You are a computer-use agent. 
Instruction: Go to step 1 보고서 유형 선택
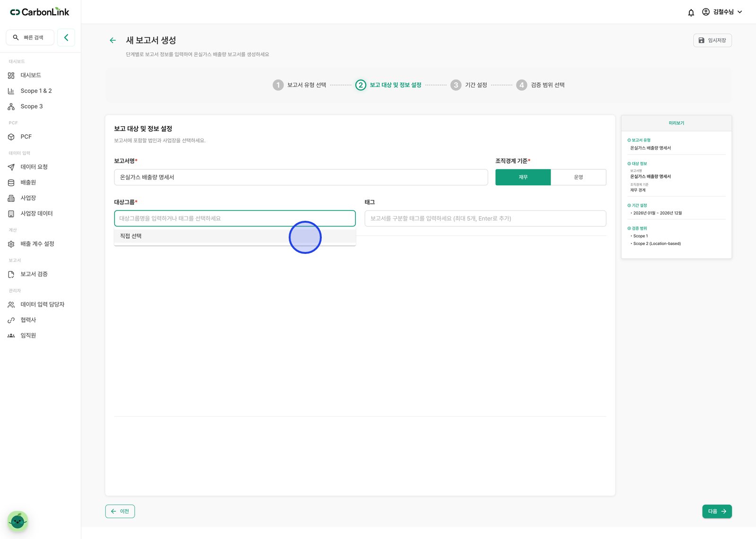tap(300, 85)
